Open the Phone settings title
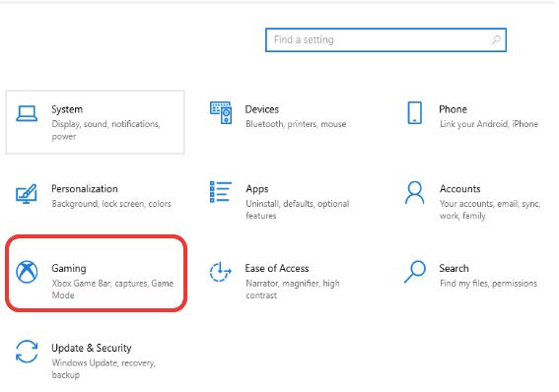 [x=453, y=109]
